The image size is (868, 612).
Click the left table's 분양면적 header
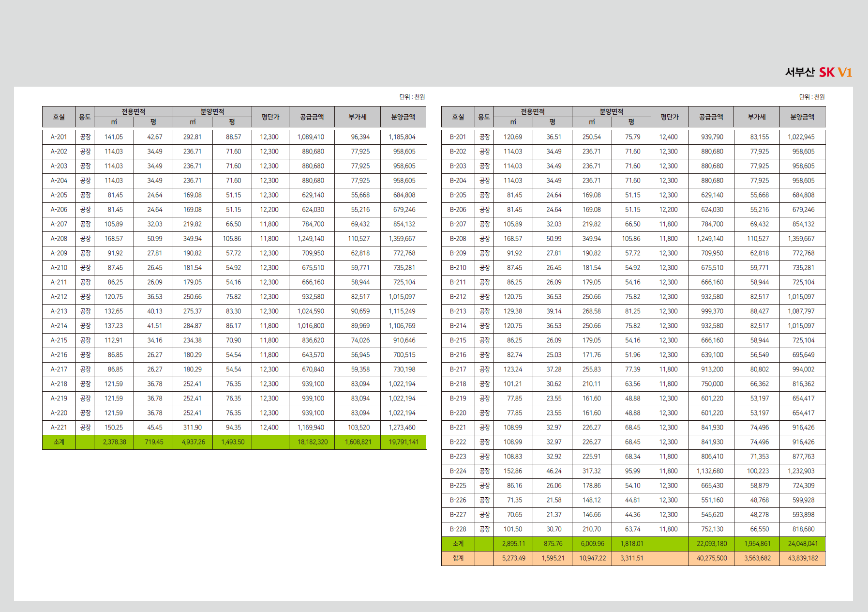212,112
